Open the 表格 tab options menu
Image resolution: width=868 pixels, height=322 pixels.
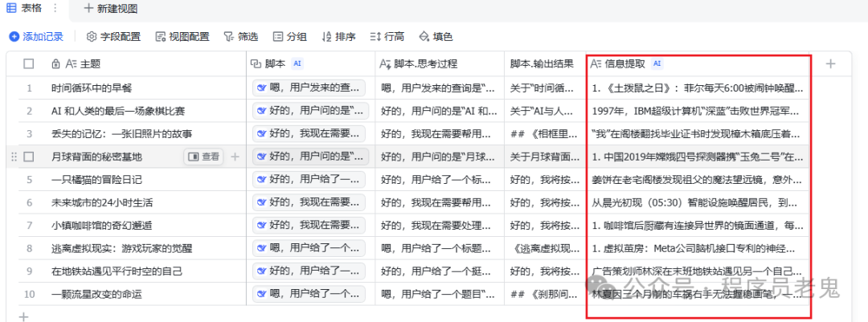click(x=55, y=8)
